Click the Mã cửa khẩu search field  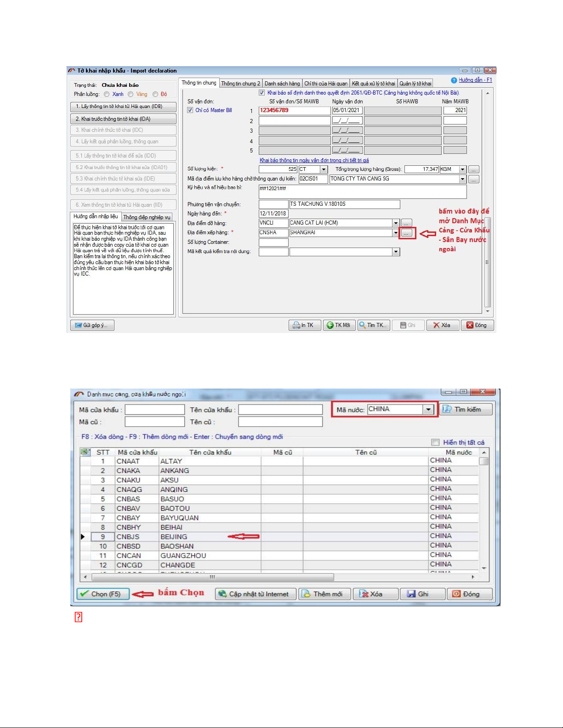click(x=155, y=410)
